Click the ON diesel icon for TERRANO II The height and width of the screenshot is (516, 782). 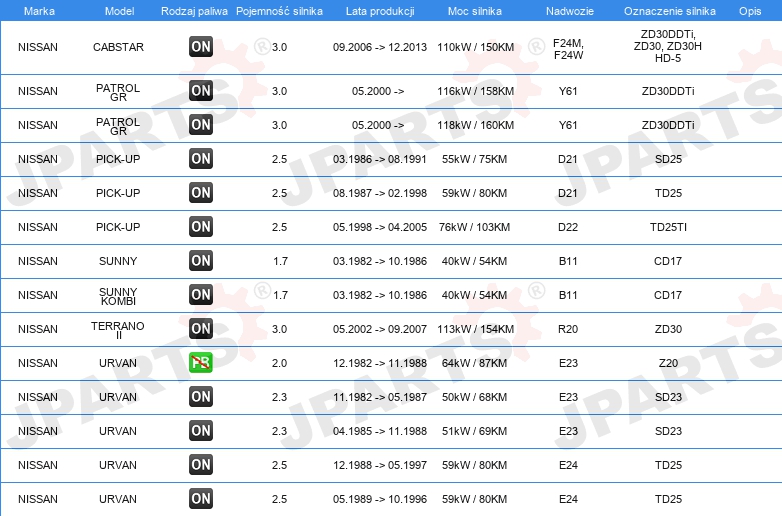[x=201, y=329]
